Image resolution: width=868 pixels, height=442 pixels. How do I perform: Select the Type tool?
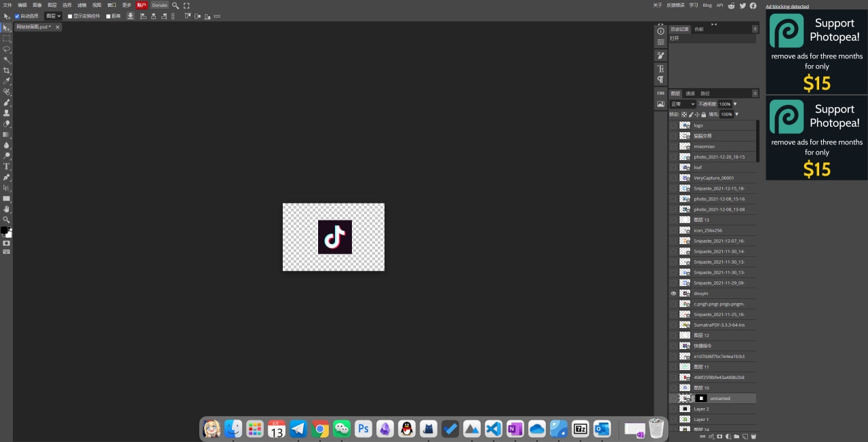[x=7, y=166]
